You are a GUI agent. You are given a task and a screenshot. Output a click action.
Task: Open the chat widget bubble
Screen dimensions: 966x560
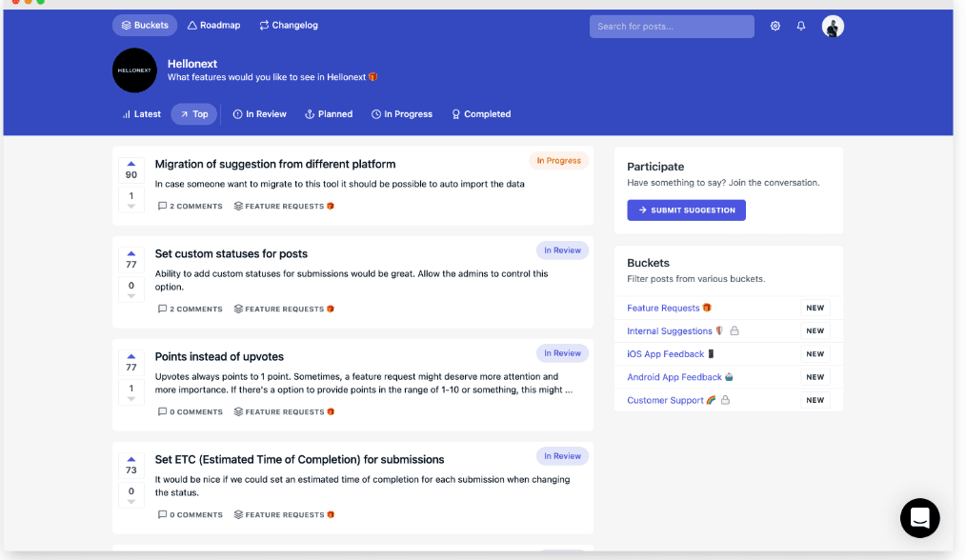tap(919, 518)
